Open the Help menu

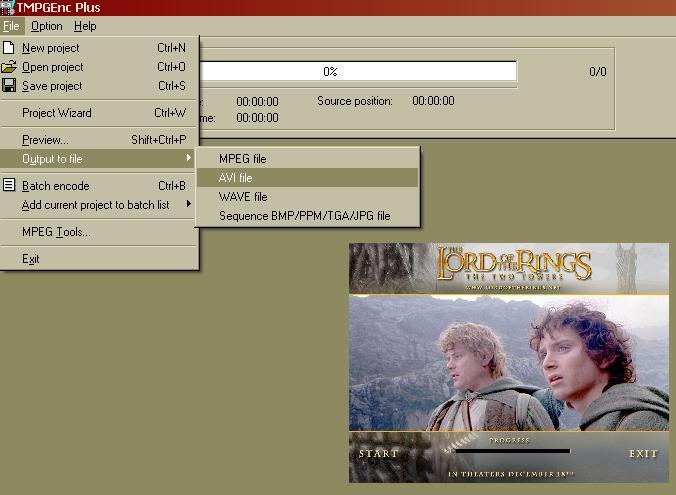(x=85, y=26)
